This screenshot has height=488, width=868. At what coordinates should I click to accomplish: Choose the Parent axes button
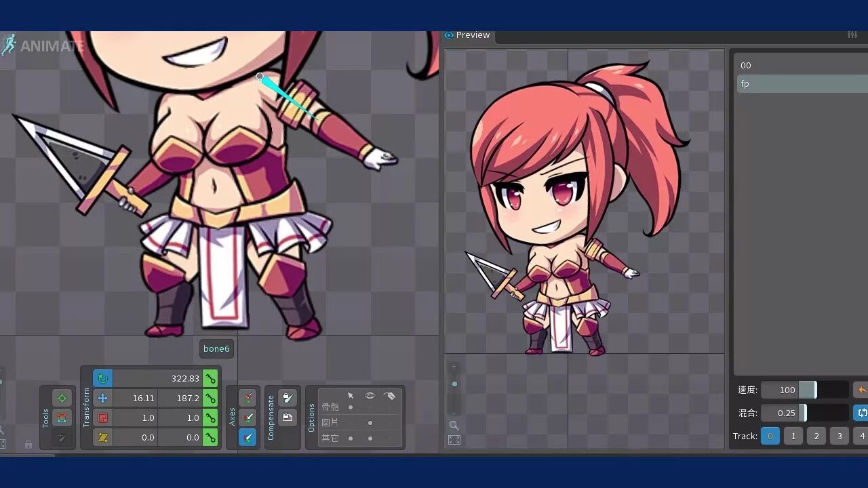tap(248, 418)
